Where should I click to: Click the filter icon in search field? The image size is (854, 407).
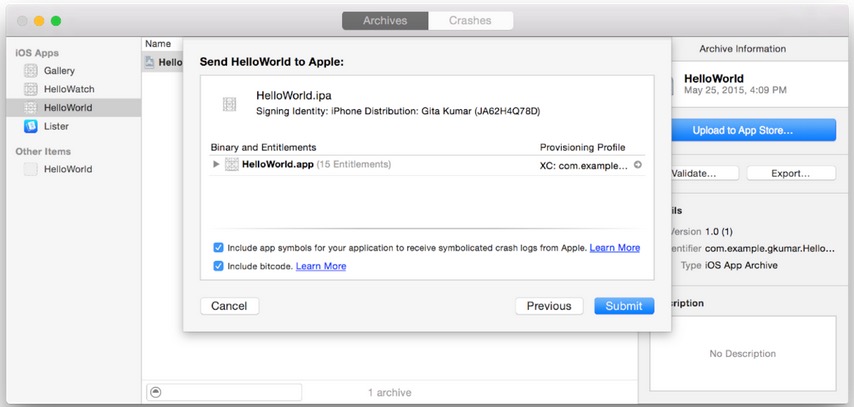click(x=155, y=392)
